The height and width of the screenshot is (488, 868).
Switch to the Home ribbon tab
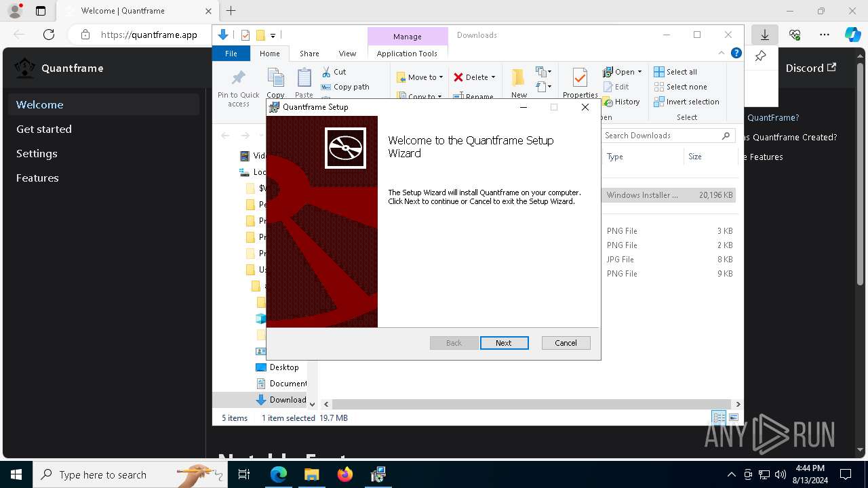[x=269, y=54]
